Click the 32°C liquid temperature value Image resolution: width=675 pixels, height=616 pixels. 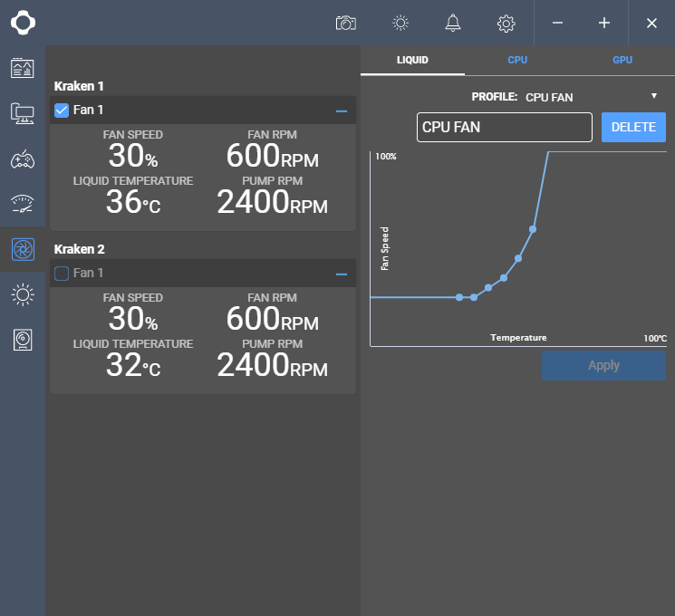pos(133,365)
